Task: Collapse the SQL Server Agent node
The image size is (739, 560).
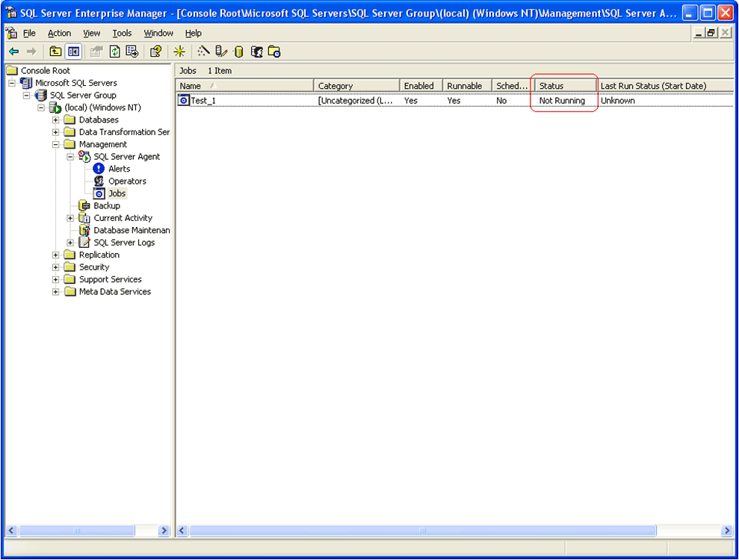Action: tap(70, 156)
